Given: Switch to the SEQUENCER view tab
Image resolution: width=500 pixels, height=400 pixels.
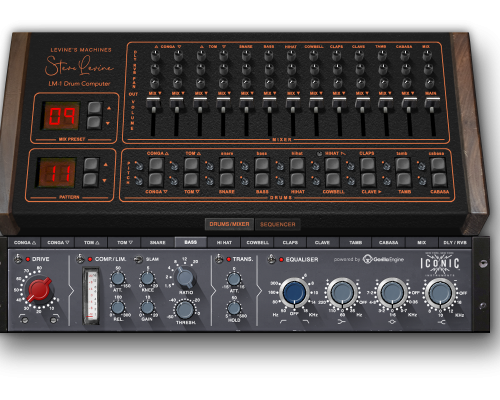Looking at the screenshot, I should click(278, 224).
